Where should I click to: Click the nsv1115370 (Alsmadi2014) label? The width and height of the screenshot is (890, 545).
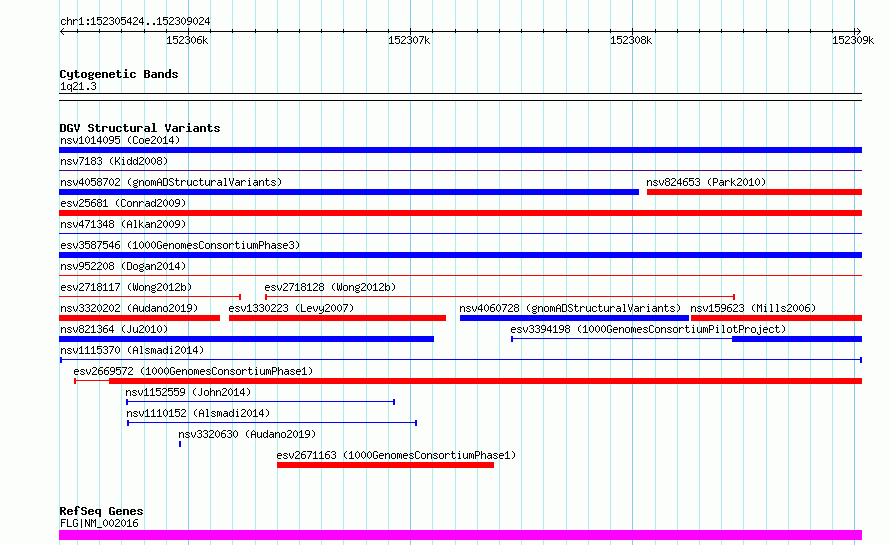coord(132,350)
